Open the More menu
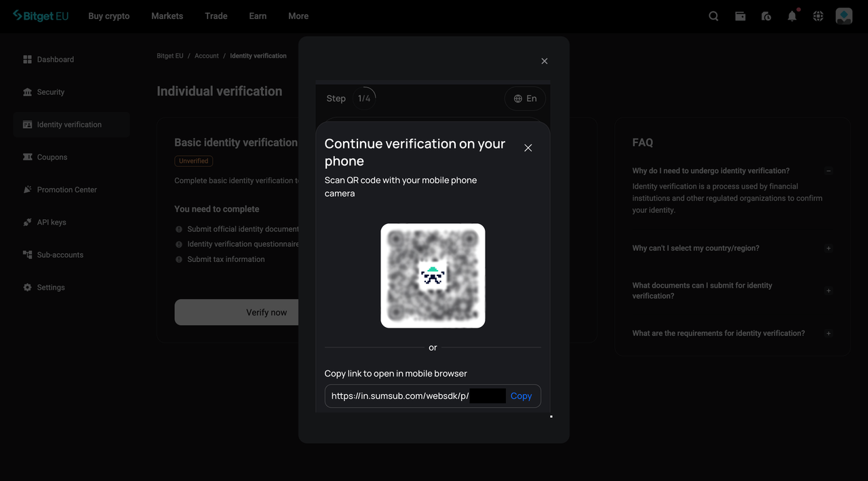The image size is (868, 481). pos(298,16)
